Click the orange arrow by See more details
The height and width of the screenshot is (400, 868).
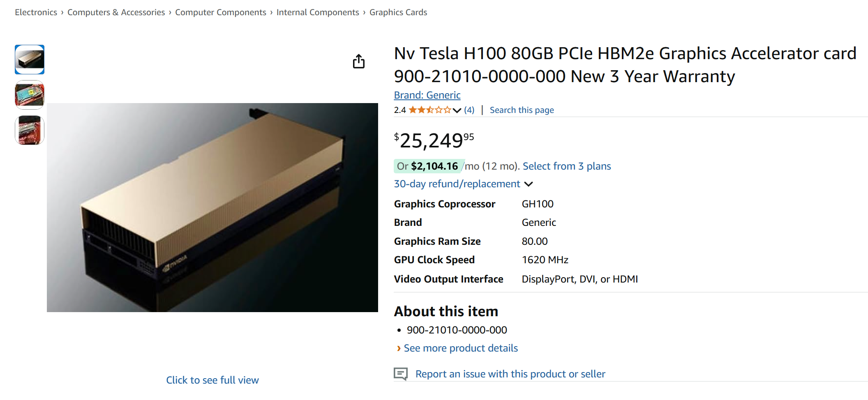click(x=399, y=348)
